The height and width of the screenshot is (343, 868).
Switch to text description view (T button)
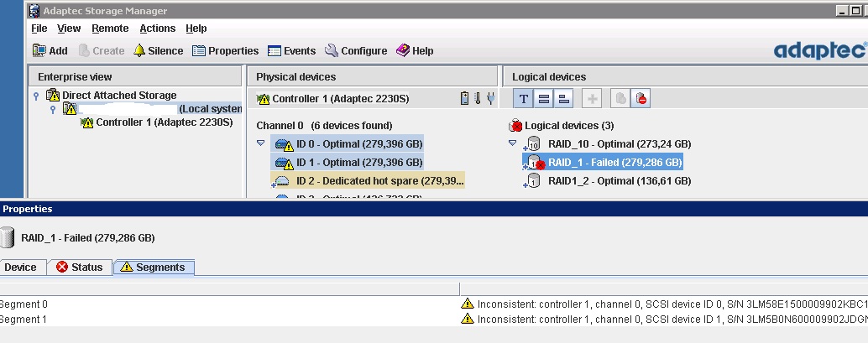(x=523, y=99)
